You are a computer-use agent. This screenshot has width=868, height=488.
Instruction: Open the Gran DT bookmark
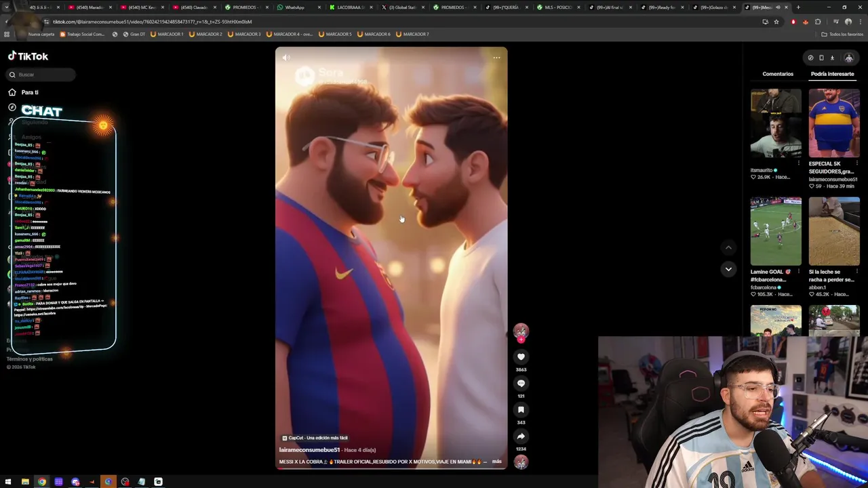(133, 34)
